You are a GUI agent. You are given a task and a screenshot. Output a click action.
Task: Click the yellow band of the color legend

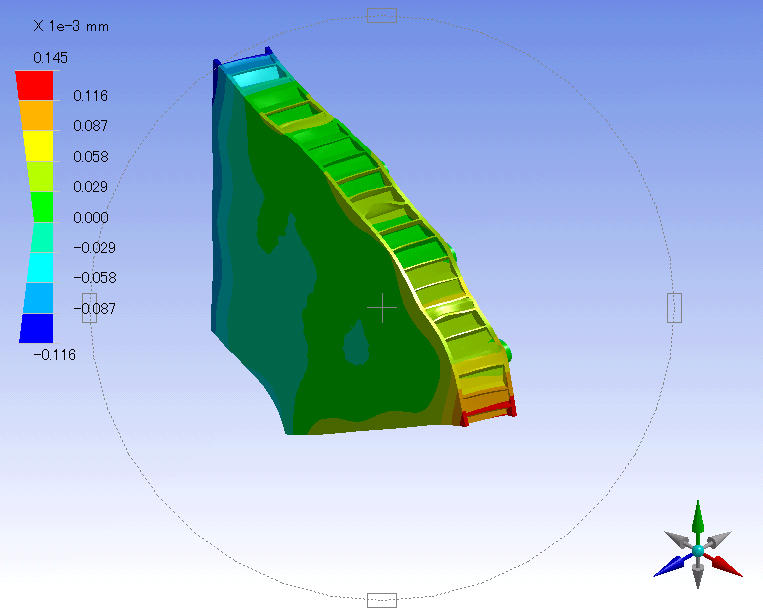(38, 146)
